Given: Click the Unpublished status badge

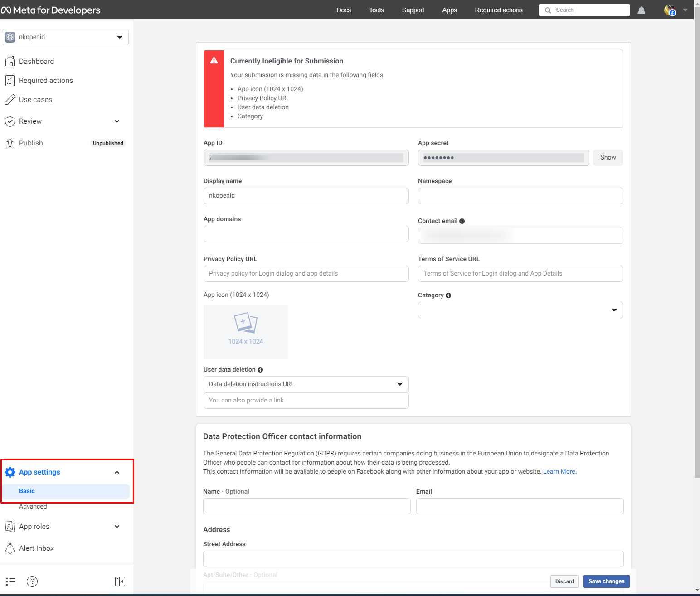Looking at the screenshot, I should coord(108,143).
